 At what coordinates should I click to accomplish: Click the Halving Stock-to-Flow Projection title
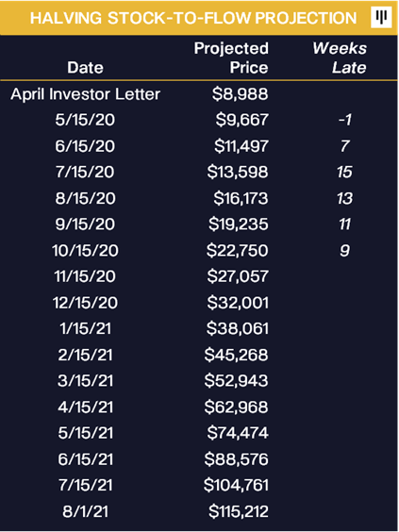[x=193, y=18]
